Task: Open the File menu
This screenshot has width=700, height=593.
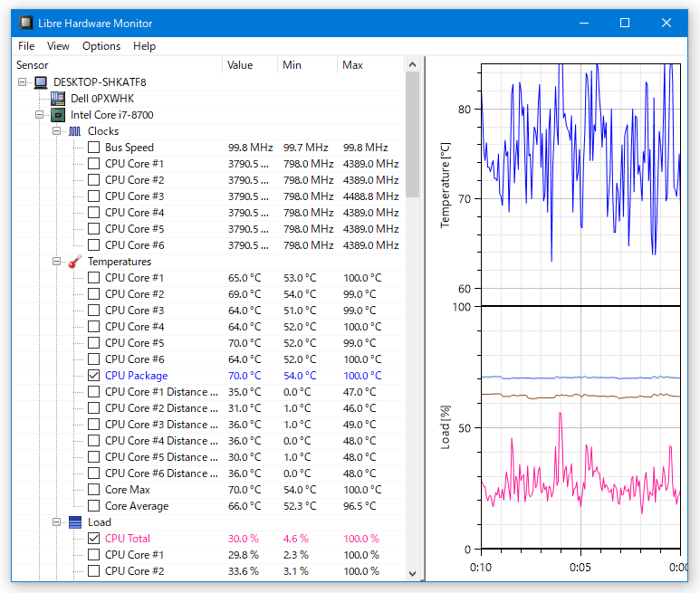Action: click(x=26, y=46)
